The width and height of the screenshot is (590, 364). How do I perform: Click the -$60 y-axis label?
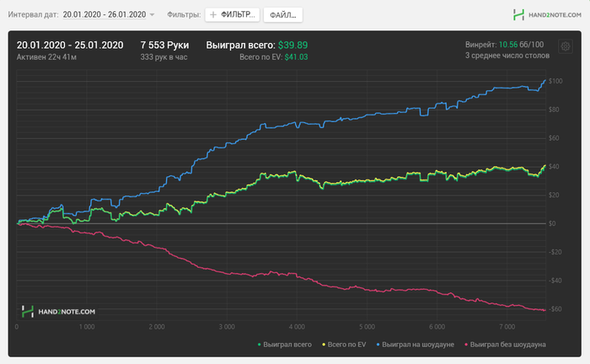(x=555, y=309)
